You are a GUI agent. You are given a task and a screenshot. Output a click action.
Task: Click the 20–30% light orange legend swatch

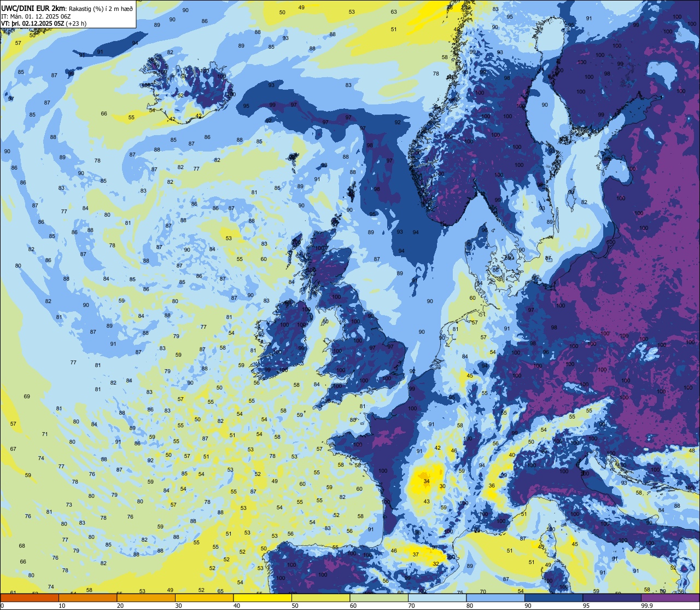[x=146, y=597]
